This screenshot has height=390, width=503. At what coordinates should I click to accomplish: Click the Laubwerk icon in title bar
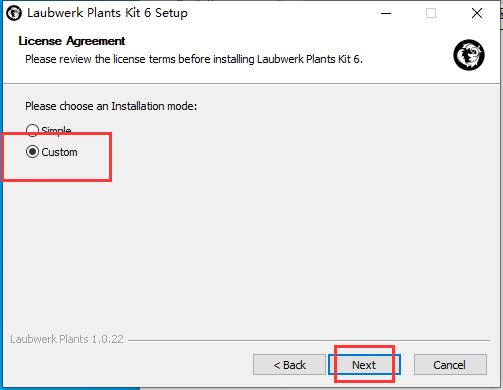point(14,13)
